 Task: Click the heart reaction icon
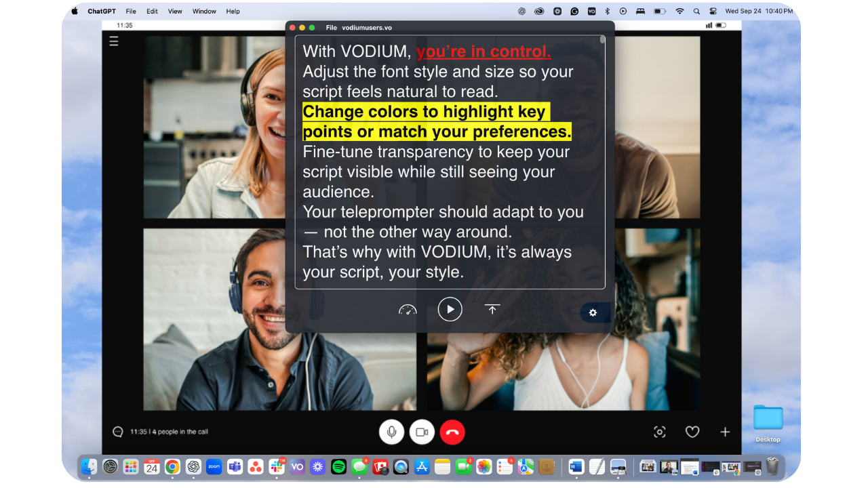pos(692,432)
